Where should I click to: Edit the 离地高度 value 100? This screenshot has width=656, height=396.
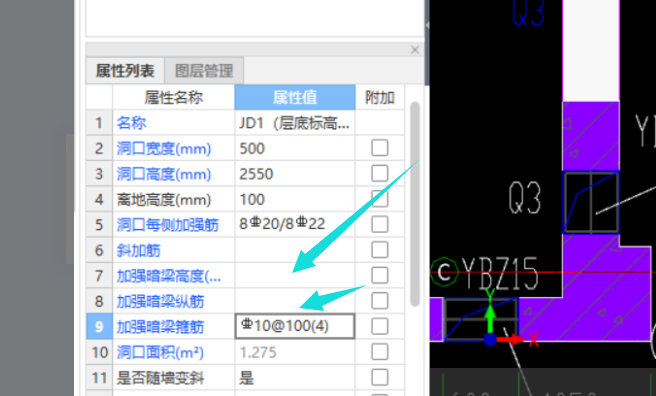(x=295, y=199)
